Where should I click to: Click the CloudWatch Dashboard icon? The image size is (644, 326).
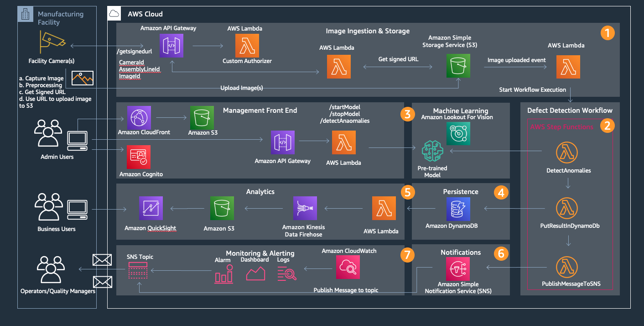(255, 273)
